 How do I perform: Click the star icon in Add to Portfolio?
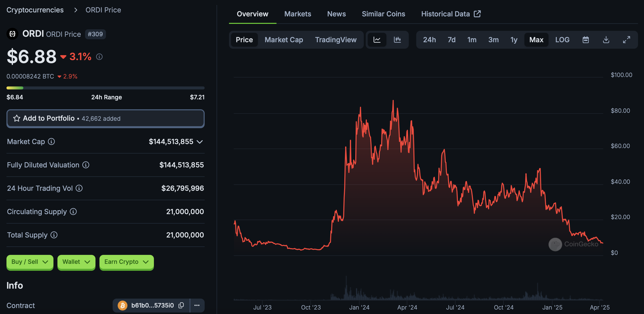coord(16,118)
